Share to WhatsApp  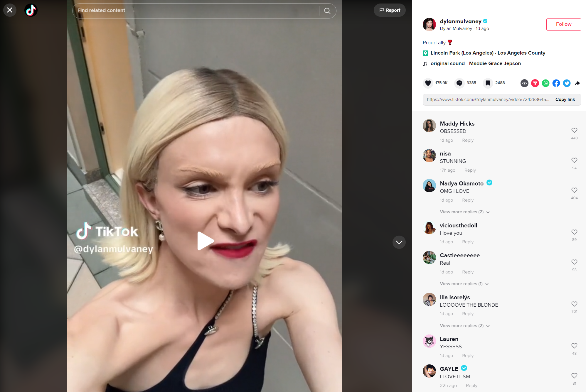pos(545,83)
